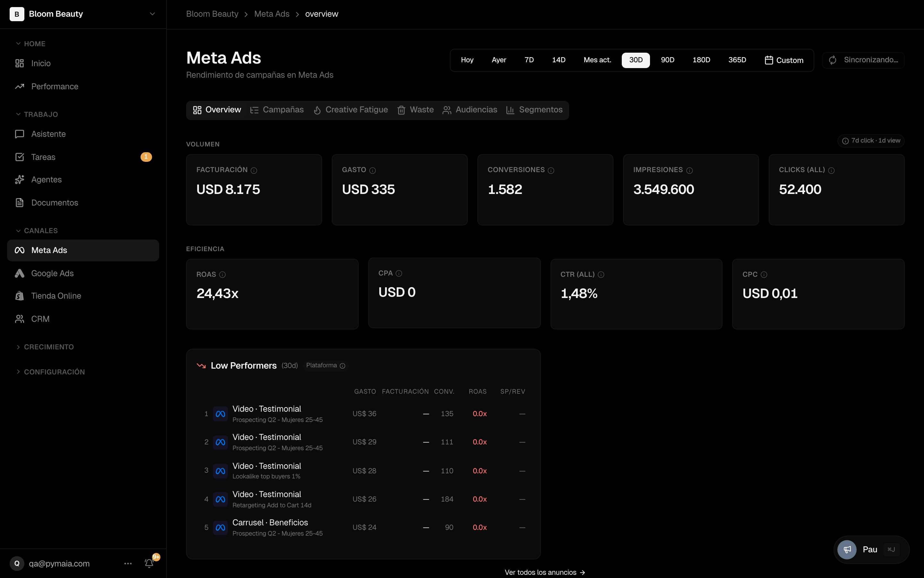The image size is (924, 578).
Task: Click Bloom Beauty in the breadcrumb
Action: (212, 14)
